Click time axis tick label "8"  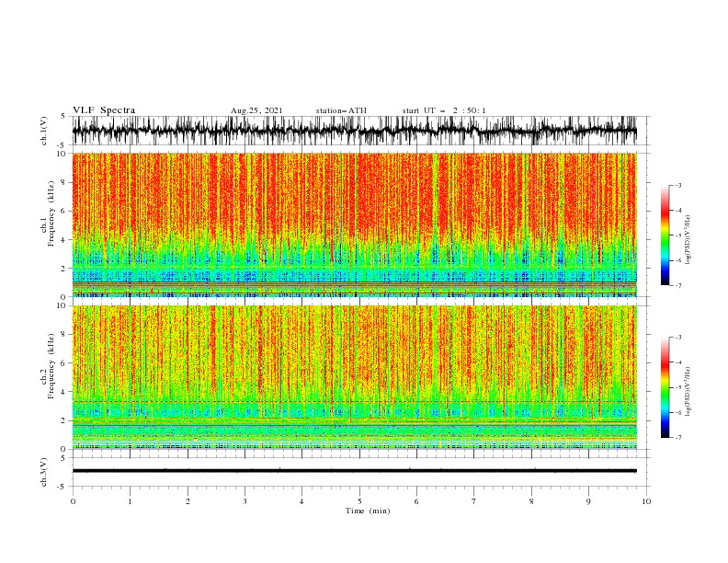(531, 501)
